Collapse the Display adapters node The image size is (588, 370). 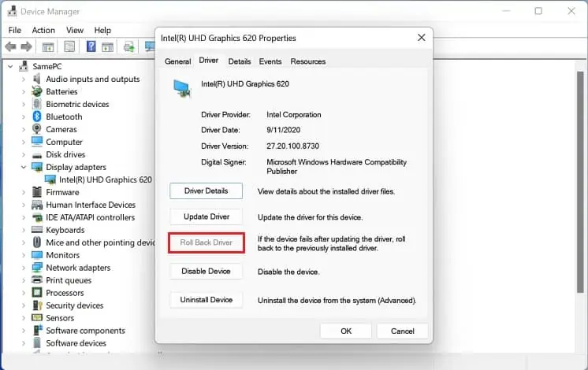pyautogui.click(x=23, y=167)
